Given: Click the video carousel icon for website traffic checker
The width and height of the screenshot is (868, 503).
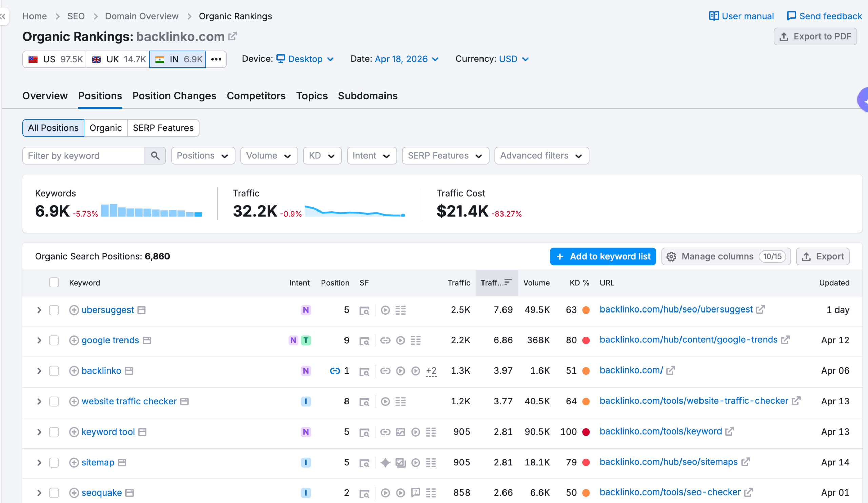Looking at the screenshot, I should click(x=385, y=401).
